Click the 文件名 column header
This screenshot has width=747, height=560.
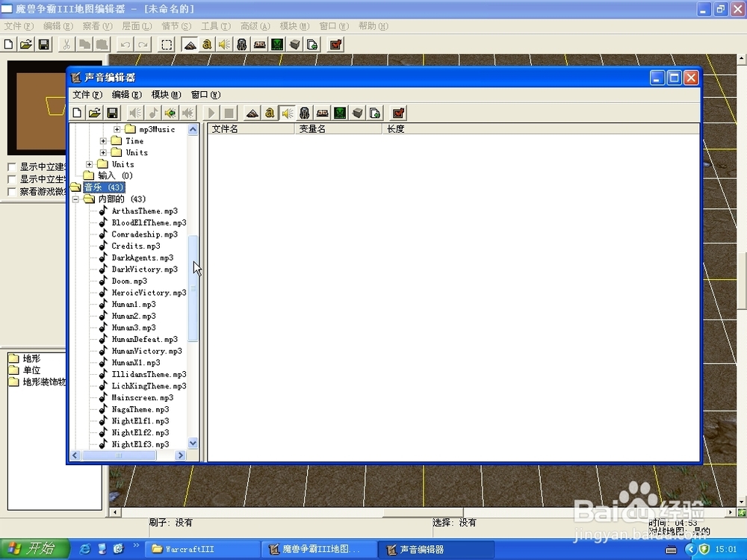coord(251,129)
